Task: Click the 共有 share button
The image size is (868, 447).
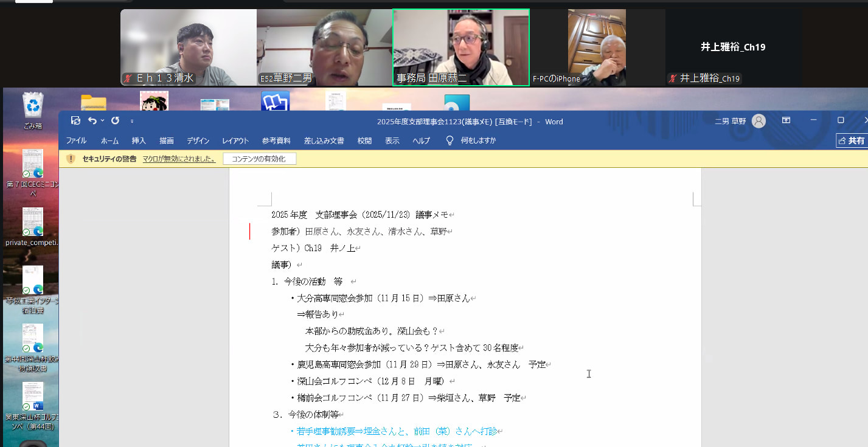Action: (x=852, y=140)
